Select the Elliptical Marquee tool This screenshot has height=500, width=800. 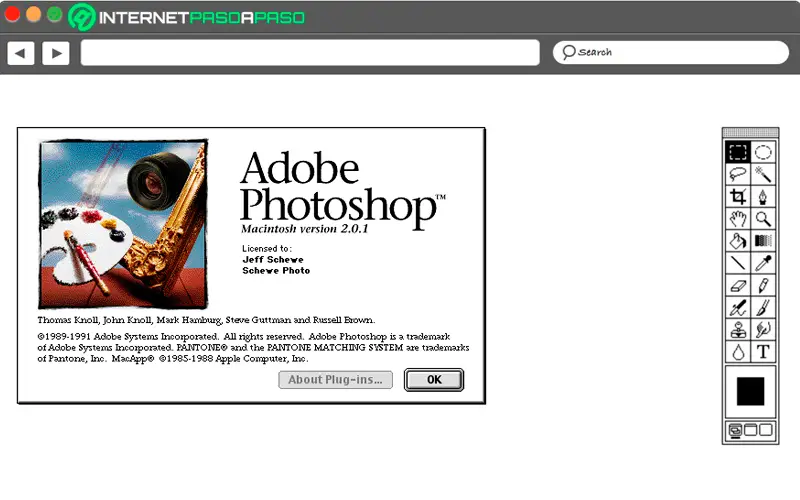tap(763, 152)
